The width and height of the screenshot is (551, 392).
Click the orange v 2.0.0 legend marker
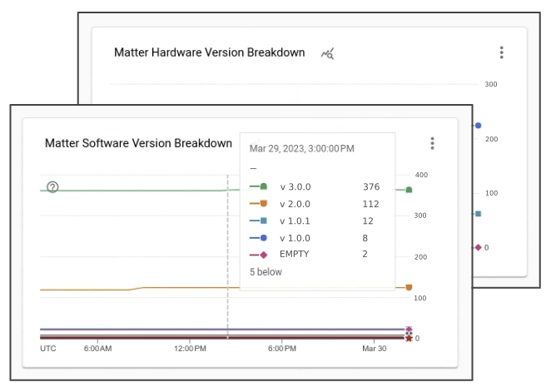click(x=263, y=204)
